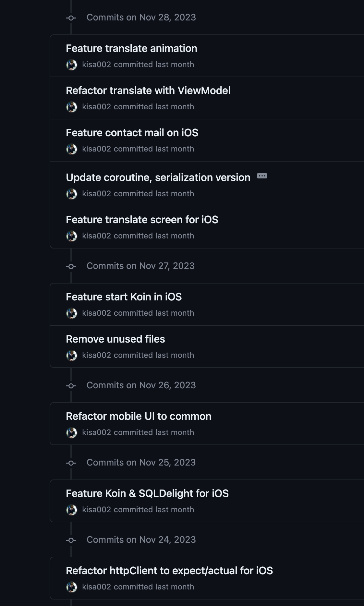Open Update coroutine, serialization version commit
The width and height of the screenshot is (364, 606).
pos(158,177)
